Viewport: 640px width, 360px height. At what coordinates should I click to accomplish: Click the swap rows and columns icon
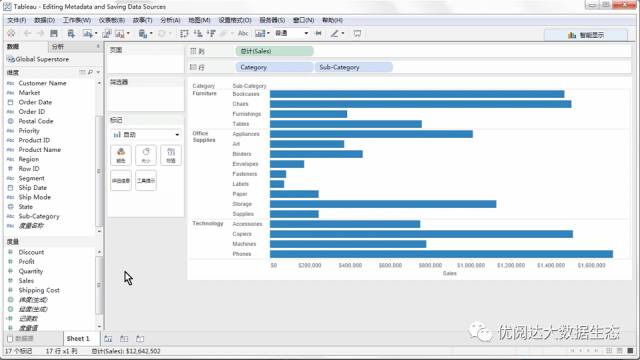[184, 33]
